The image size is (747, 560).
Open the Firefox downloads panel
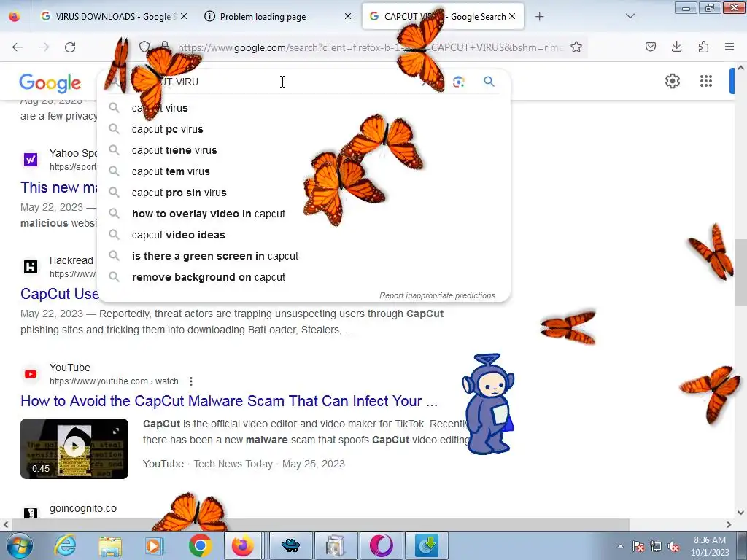pyautogui.click(x=676, y=47)
